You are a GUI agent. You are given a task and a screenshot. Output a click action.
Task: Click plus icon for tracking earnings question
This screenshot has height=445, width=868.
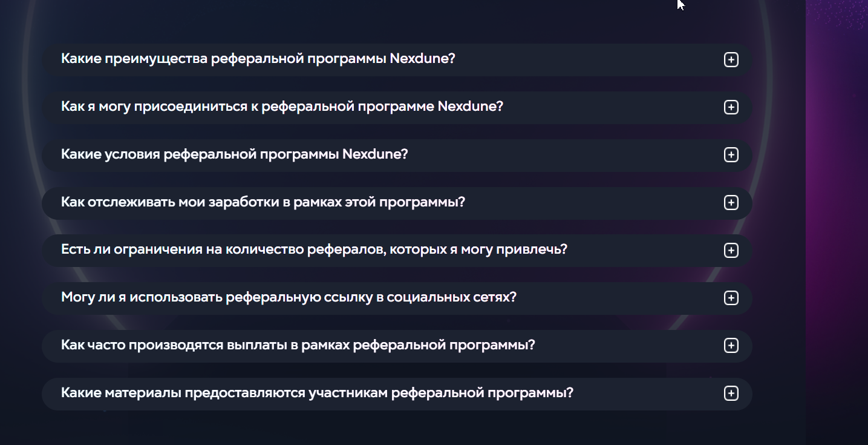[731, 203]
